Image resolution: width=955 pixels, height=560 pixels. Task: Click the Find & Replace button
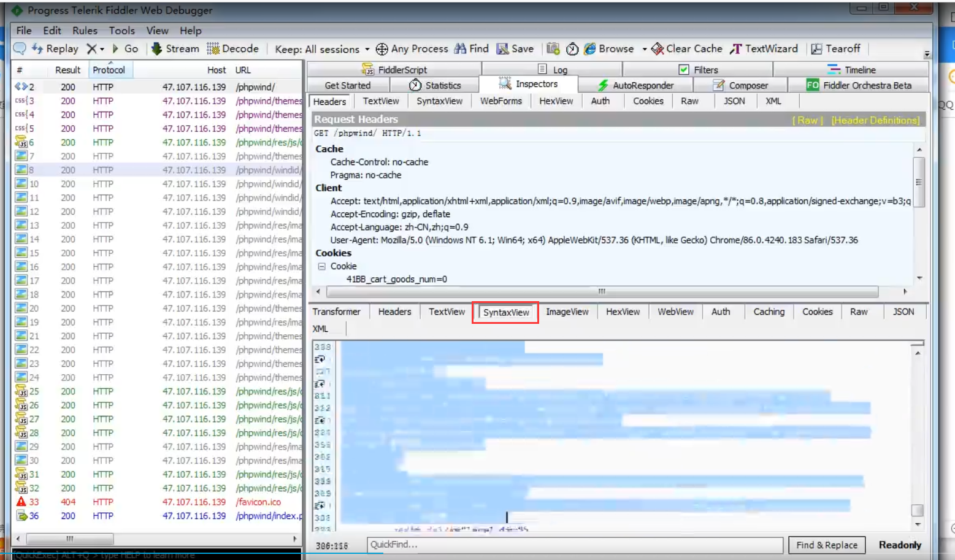827,545
